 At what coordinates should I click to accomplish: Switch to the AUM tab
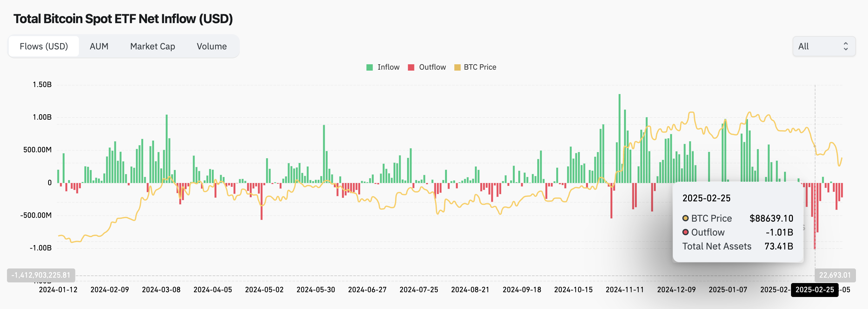click(99, 47)
